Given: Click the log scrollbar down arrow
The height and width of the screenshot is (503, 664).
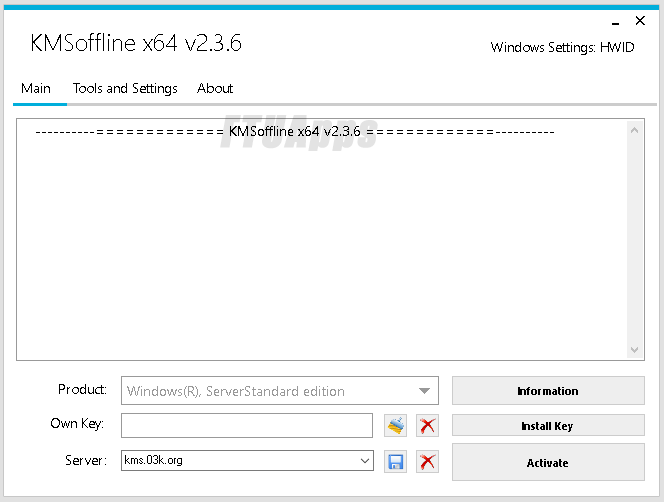Looking at the screenshot, I should pyautogui.click(x=634, y=350).
